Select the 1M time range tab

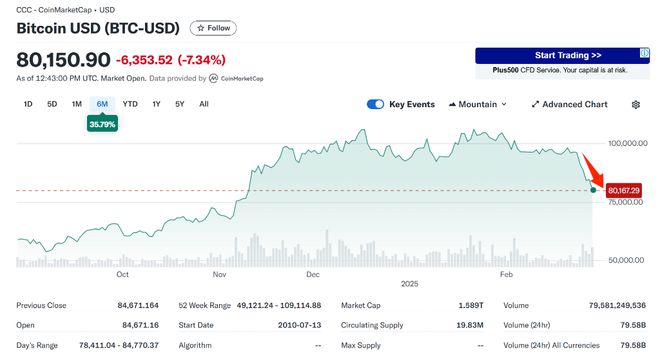coord(77,104)
